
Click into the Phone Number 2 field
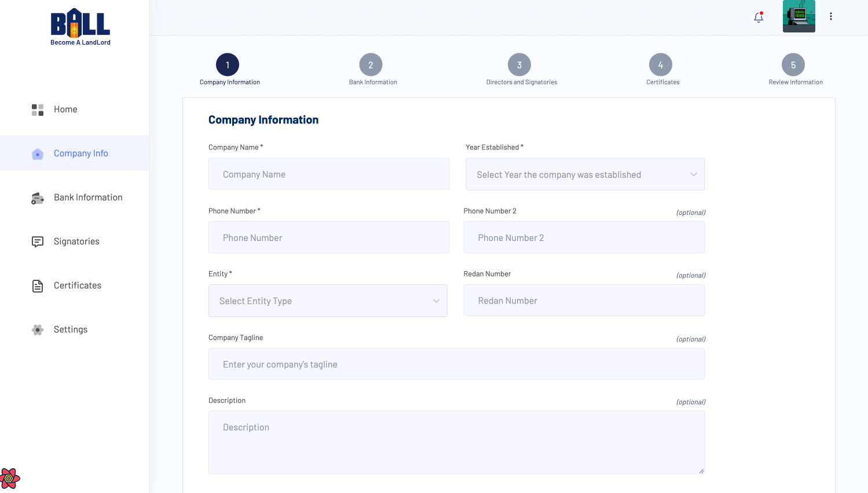(584, 238)
